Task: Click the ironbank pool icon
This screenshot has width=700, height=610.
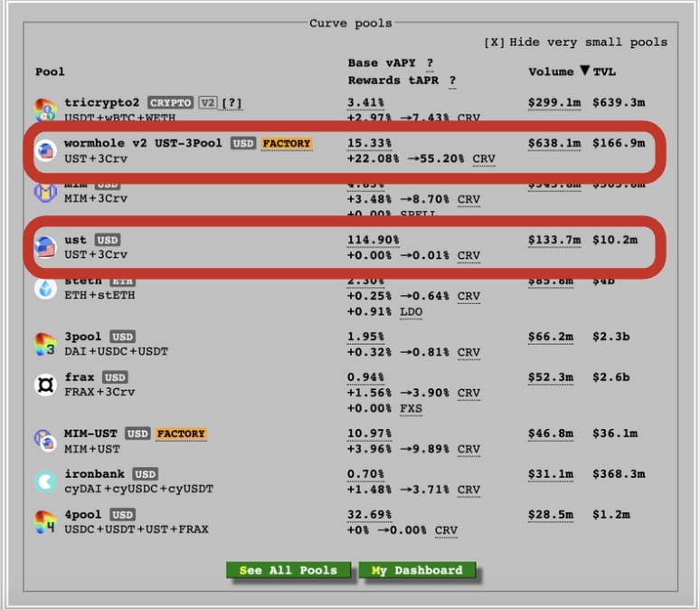Action: point(45,481)
